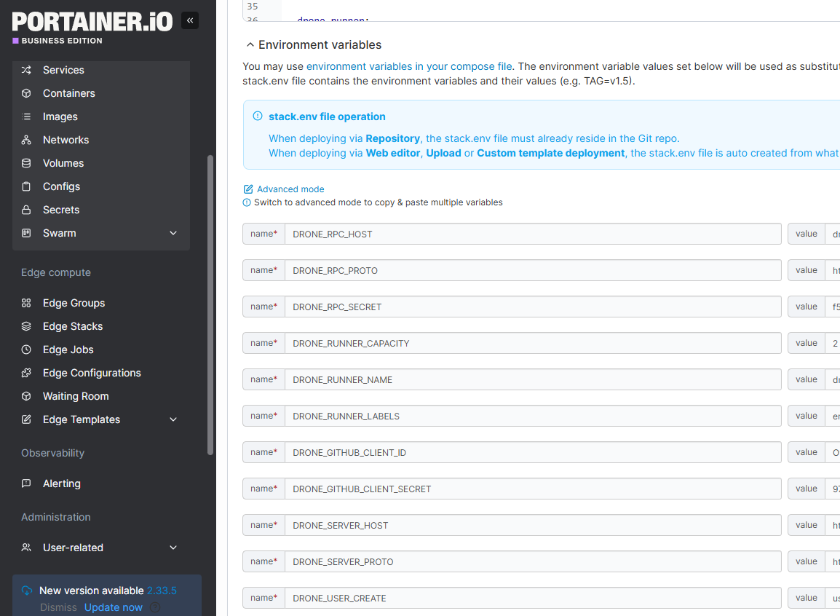Screen dimensions: 840x616
Task: Collapse the sidebar with double-chevron icon
Action: [190, 20]
